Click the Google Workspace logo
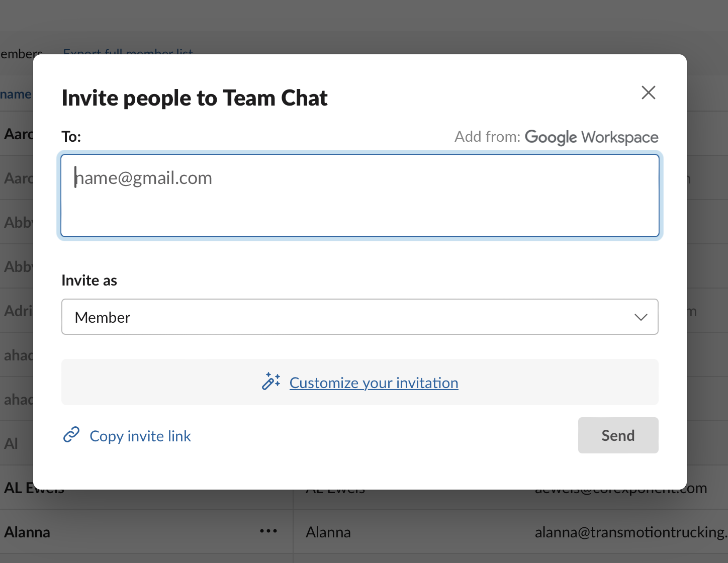728x563 pixels. pos(591,137)
